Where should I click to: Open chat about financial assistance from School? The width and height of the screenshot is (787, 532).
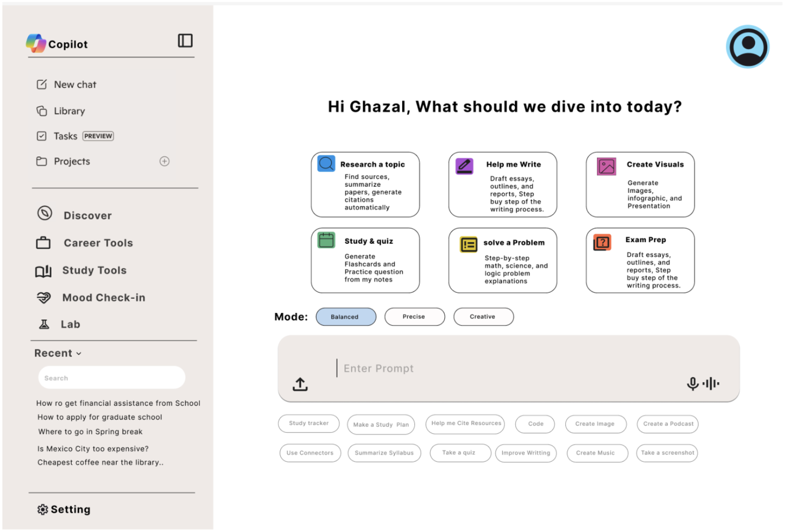pyautogui.click(x=118, y=403)
